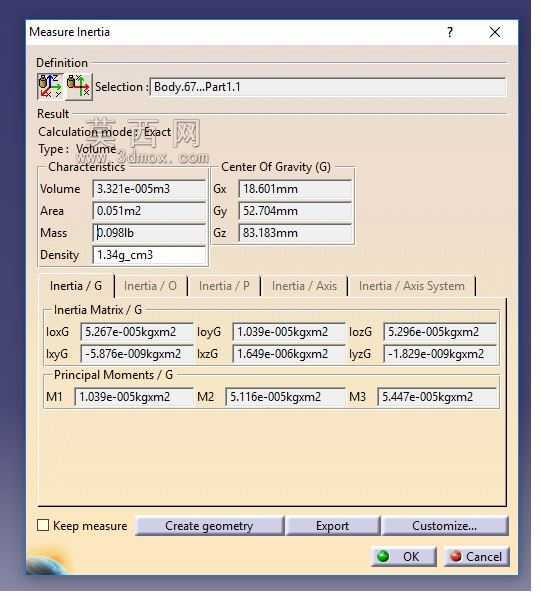Click the IyzG value field
This screenshot has height=596, width=541.
440,354
